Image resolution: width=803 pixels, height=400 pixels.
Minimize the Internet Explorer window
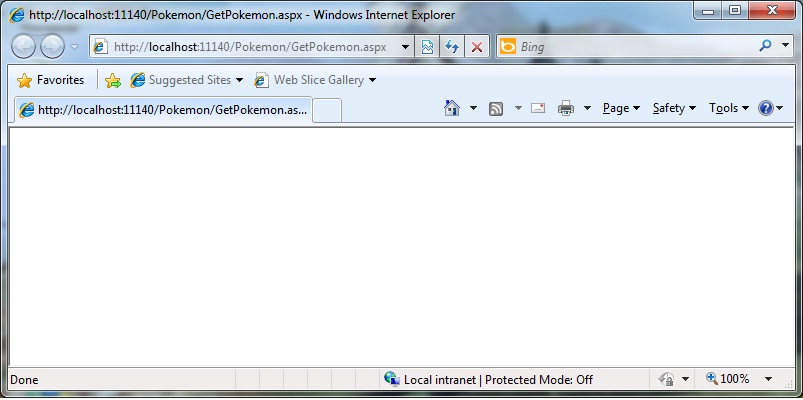tap(709, 10)
